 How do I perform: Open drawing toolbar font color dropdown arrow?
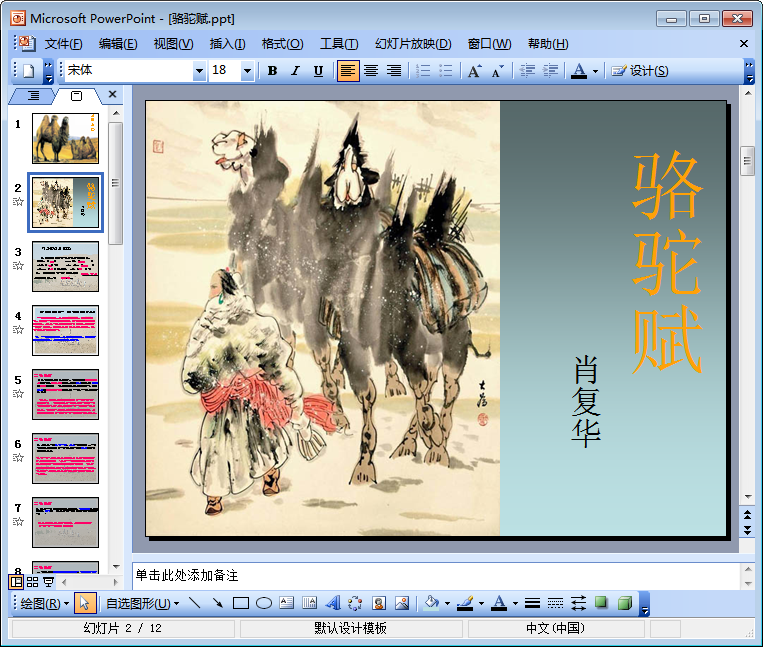click(x=515, y=604)
